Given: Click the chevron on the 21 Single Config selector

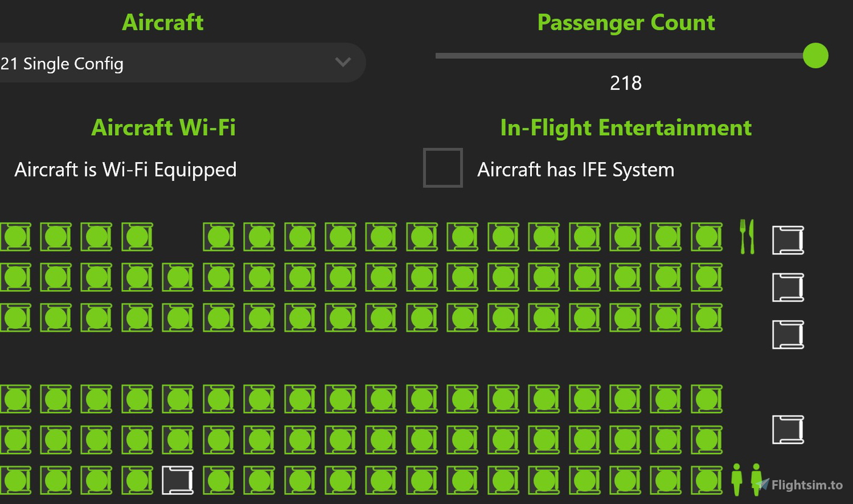Looking at the screenshot, I should [342, 63].
